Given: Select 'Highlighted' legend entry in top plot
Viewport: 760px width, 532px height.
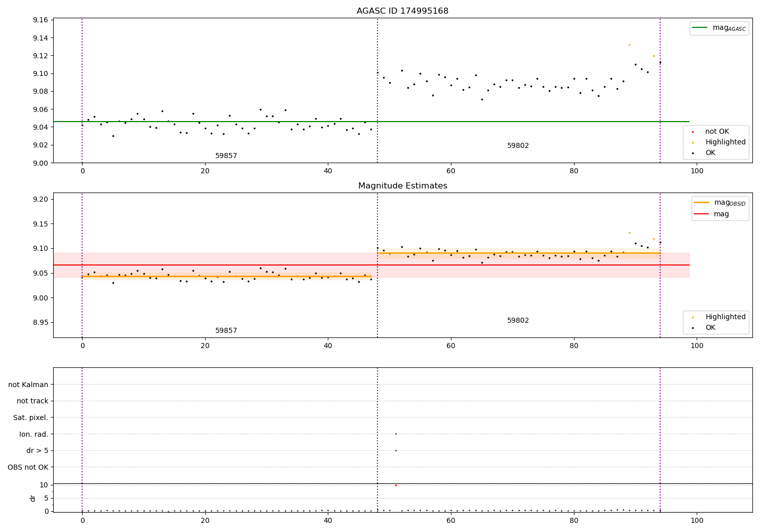Looking at the screenshot, I should pyautogui.click(x=726, y=142).
